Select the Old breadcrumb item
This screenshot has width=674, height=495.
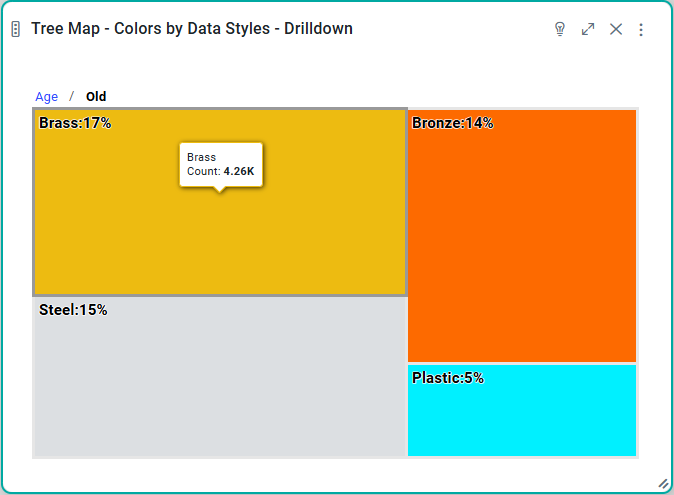[x=96, y=97]
